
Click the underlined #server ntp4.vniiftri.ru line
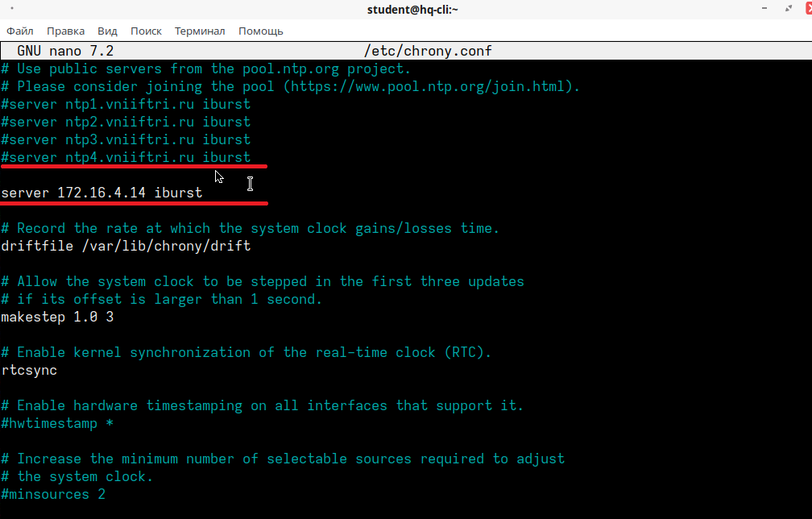point(125,157)
